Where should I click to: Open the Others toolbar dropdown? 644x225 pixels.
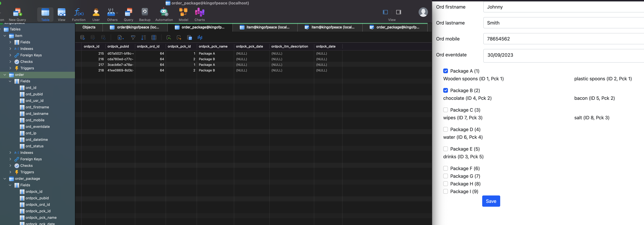[x=112, y=14]
